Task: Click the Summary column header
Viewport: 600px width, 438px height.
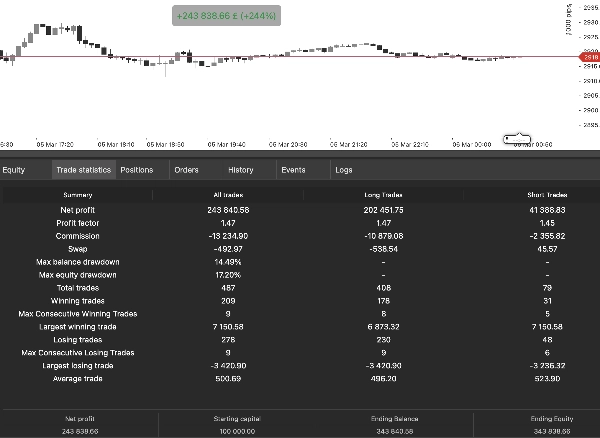Action: pos(78,194)
